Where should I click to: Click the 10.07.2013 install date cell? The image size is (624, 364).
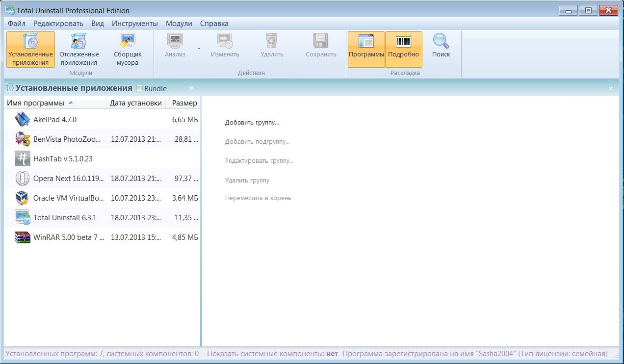(x=136, y=198)
